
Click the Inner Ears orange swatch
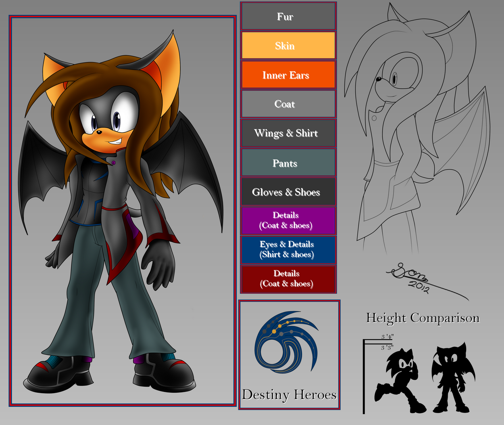click(288, 75)
